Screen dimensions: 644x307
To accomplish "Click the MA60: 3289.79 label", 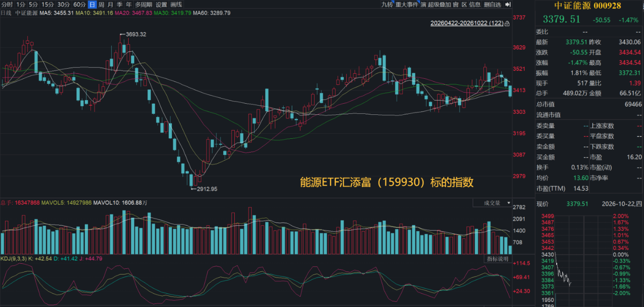I will point(211,13).
